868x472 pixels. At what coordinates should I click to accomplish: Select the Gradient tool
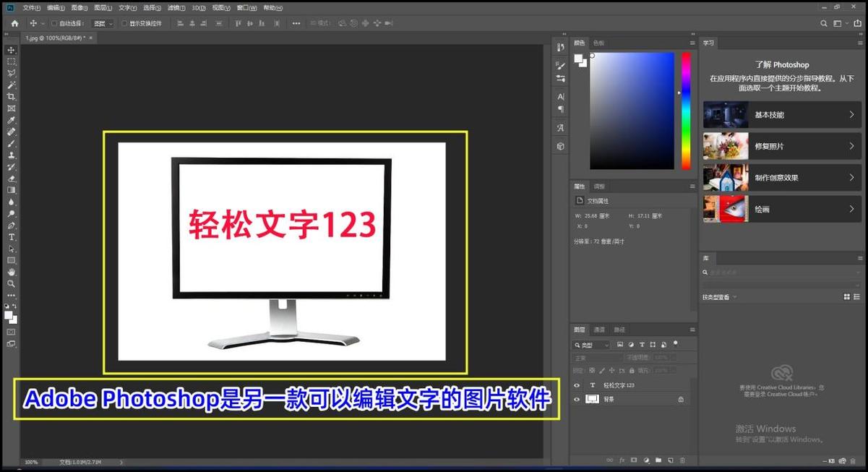click(11, 190)
